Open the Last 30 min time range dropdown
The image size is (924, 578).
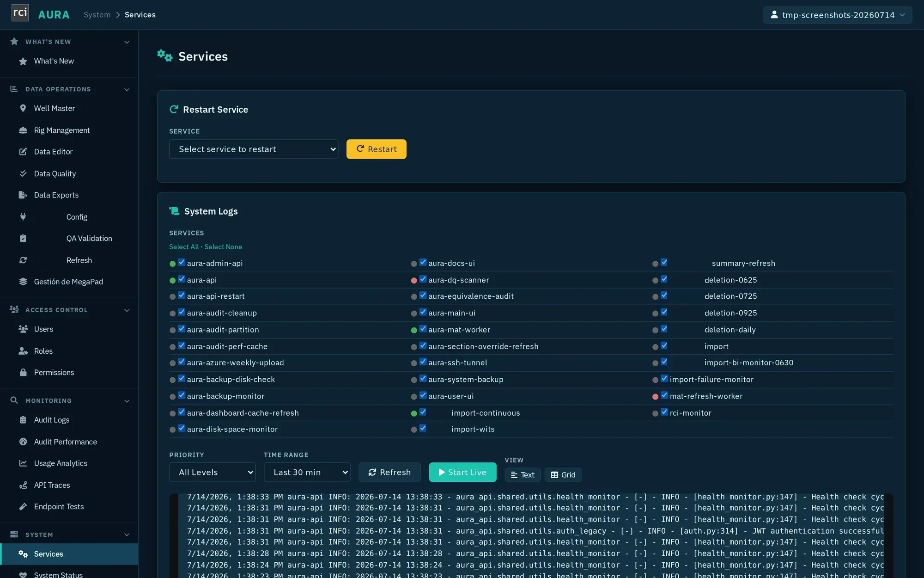(x=307, y=472)
